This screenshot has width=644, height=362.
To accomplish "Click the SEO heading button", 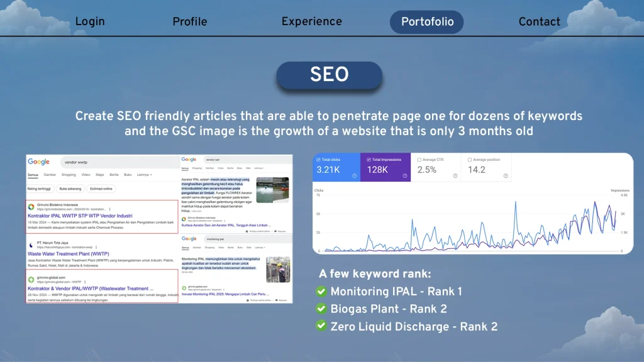I will (329, 75).
